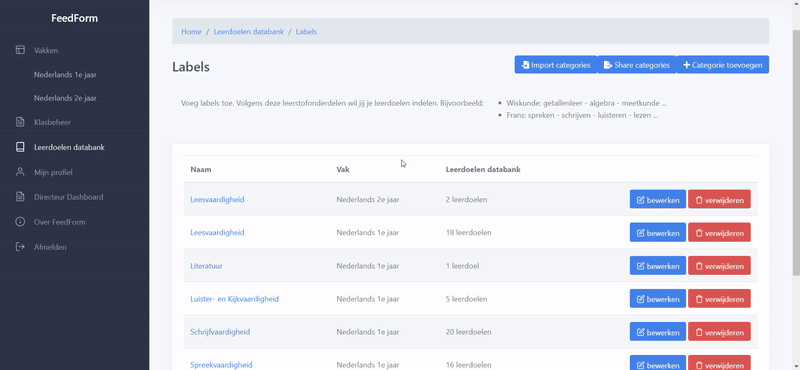The width and height of the screenshot is (800, 370).
Task: Click the Import categories button
Action: [x=556, y=65]
